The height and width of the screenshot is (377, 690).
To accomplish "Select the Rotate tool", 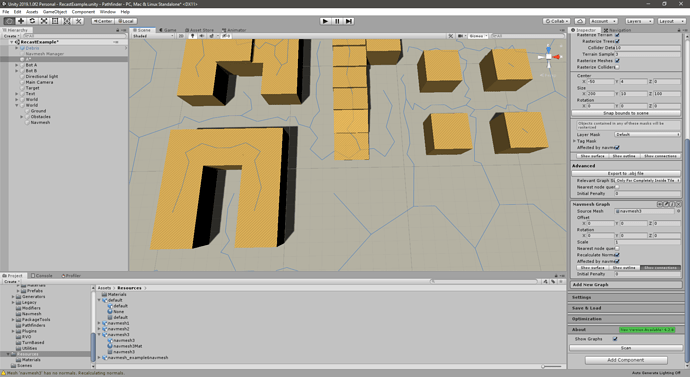I will [32, 21].
